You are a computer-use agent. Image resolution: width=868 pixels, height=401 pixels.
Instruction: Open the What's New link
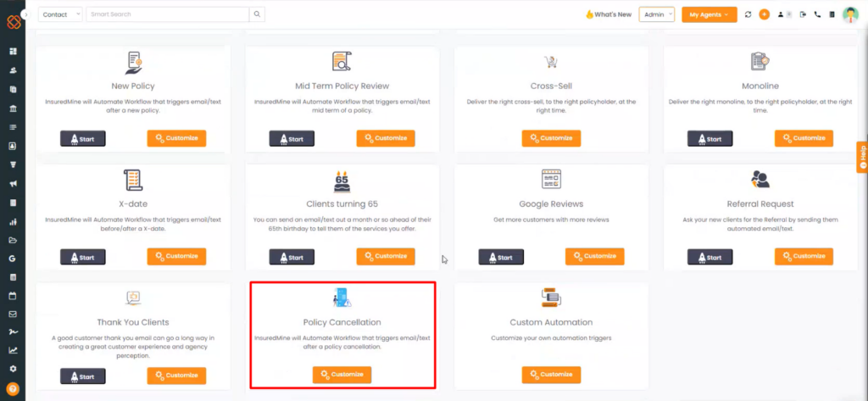pos(609,15)
